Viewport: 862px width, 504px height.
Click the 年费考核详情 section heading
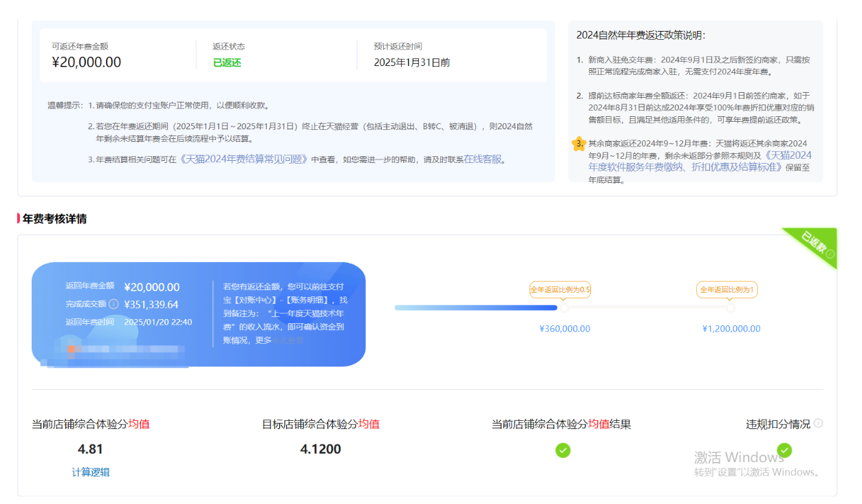tap(54, 219)
